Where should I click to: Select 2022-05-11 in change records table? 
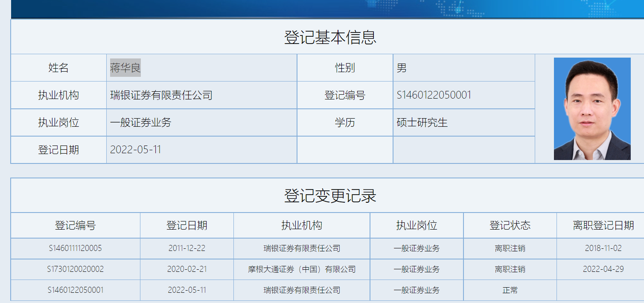coord(187,290)
